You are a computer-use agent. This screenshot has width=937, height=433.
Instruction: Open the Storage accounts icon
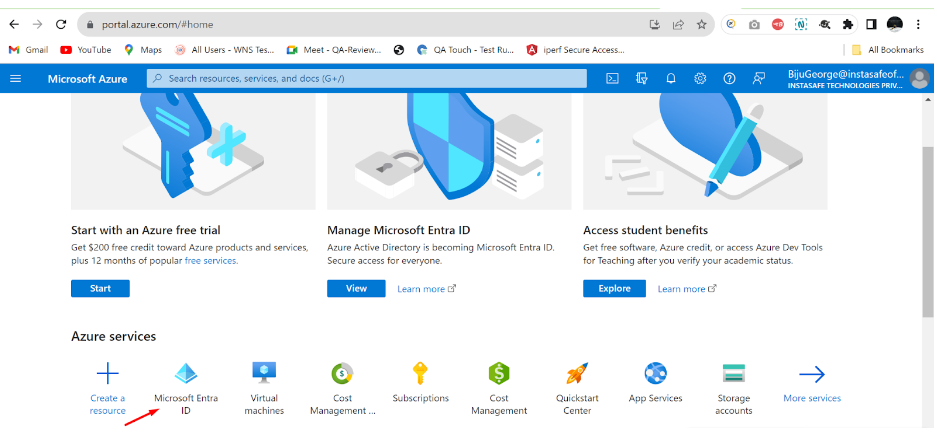click(733, 373)
